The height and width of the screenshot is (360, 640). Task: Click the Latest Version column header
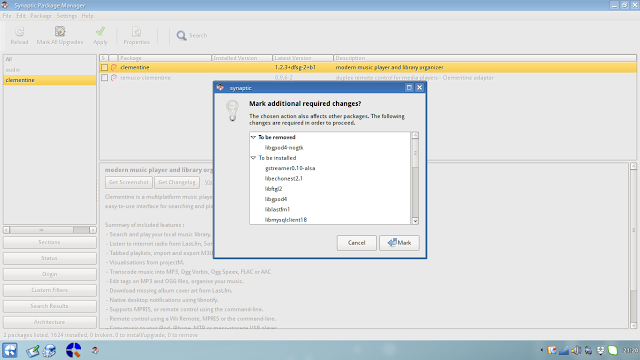click(303, 58)
